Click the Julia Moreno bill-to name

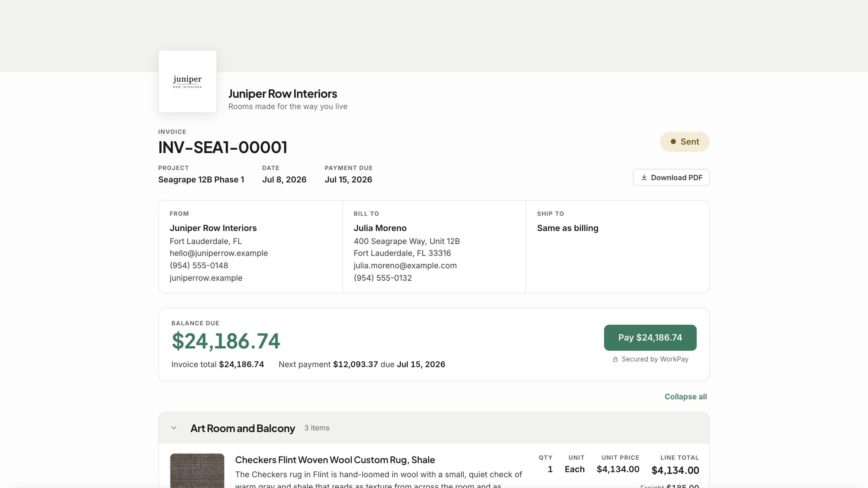click(x=380, y=228)
